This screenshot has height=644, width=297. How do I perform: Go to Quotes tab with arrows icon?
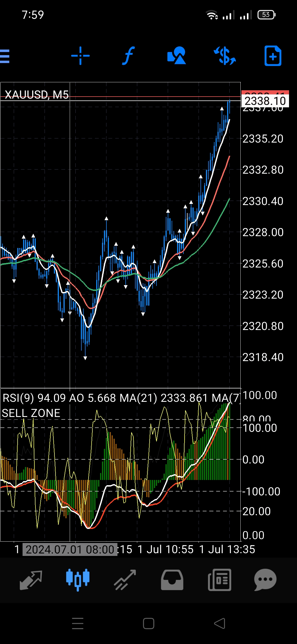[31, 580]
